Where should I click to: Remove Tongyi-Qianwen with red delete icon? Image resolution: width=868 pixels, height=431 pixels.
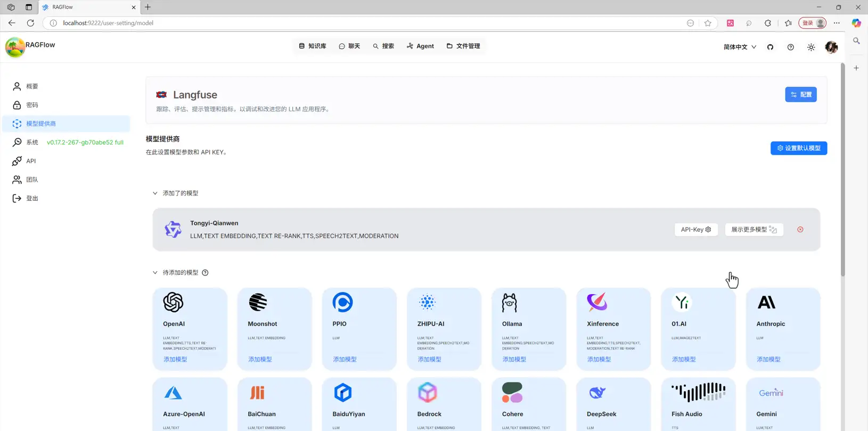click(x=800, y=230)
